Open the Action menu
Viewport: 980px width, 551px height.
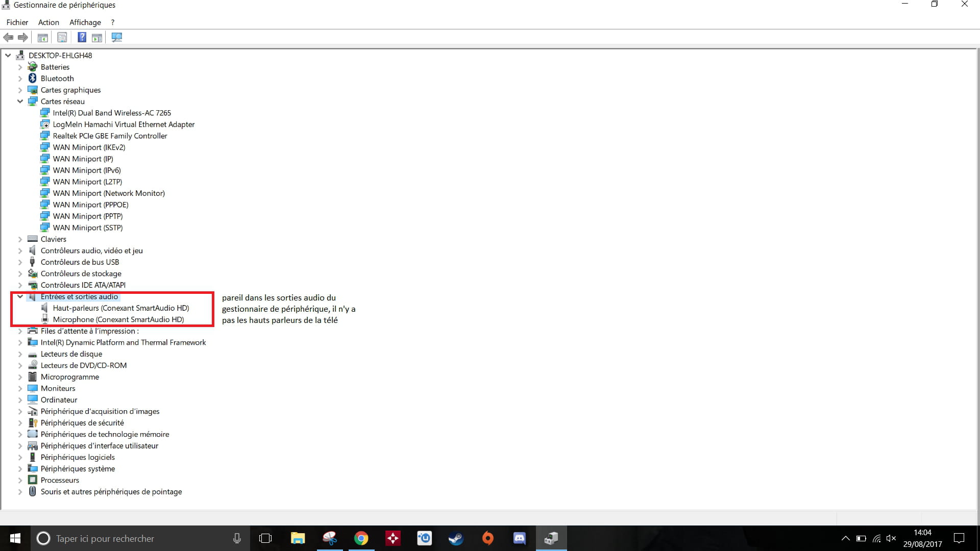[48, 22]
